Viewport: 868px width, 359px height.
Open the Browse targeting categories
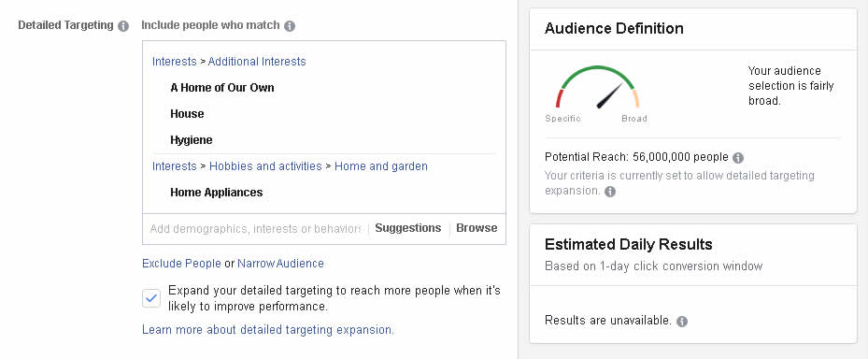click(x=477, y=228)
